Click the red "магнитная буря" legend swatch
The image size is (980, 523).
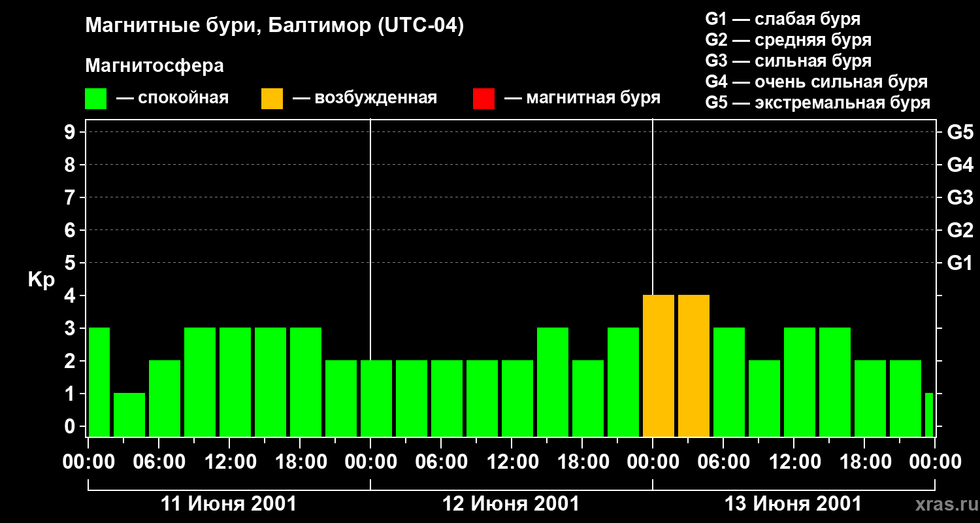[483, 99]
